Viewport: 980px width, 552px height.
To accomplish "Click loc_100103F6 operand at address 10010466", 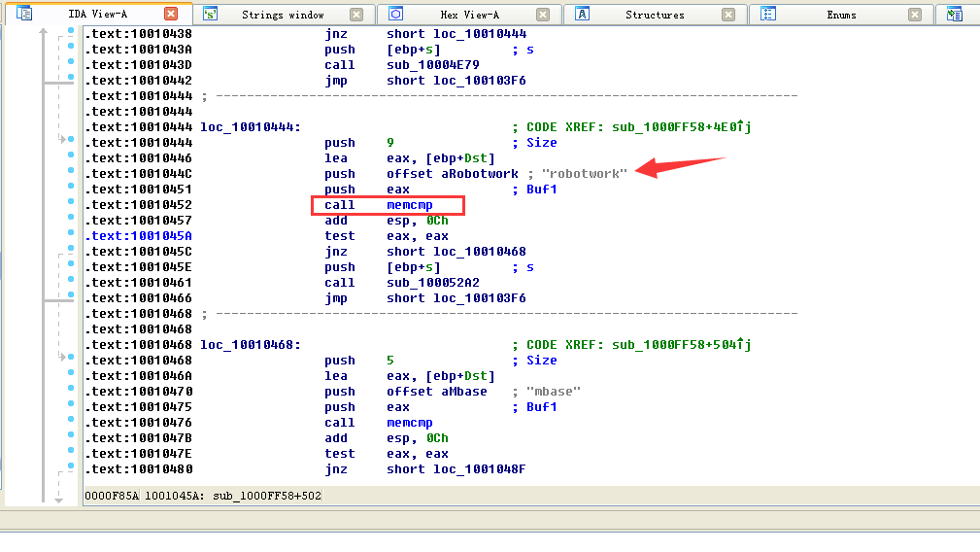I will coord(480,298).
